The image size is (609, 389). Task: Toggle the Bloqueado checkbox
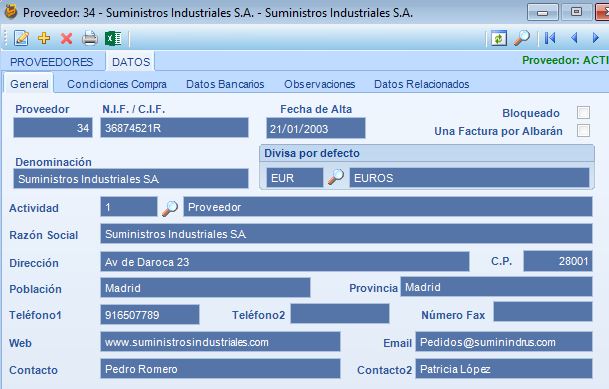583,113
